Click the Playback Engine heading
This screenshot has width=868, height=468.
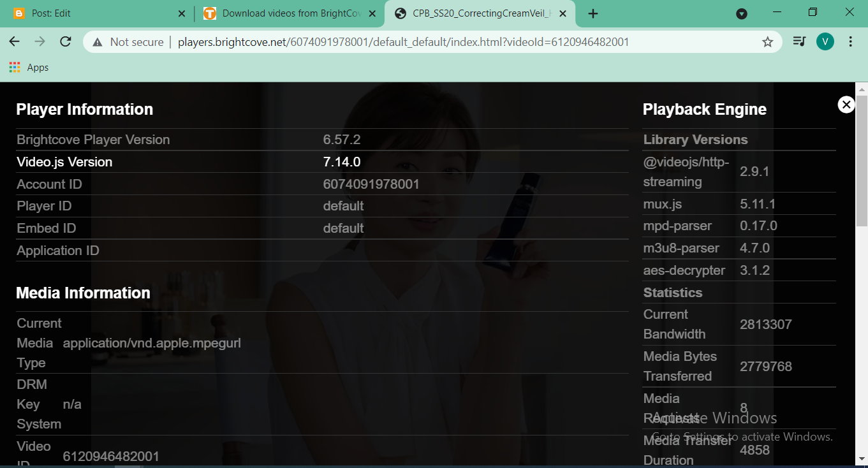pos(704,109)
